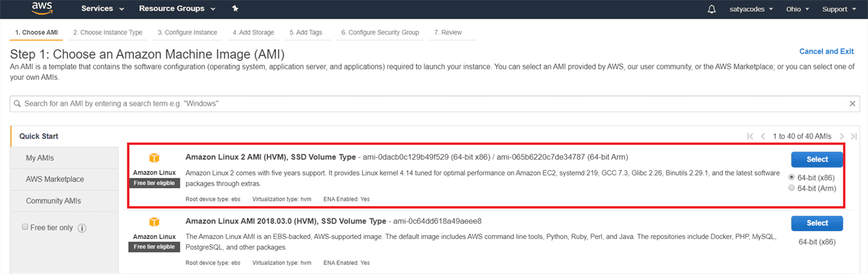Open the satyacodes account menu

coord(749,9)
